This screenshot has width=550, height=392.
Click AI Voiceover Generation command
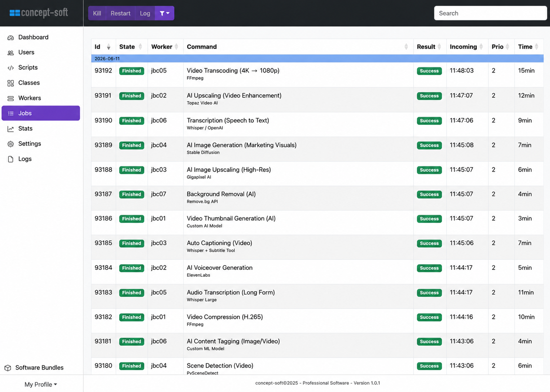pyautogui.click(x=219, y=268)
